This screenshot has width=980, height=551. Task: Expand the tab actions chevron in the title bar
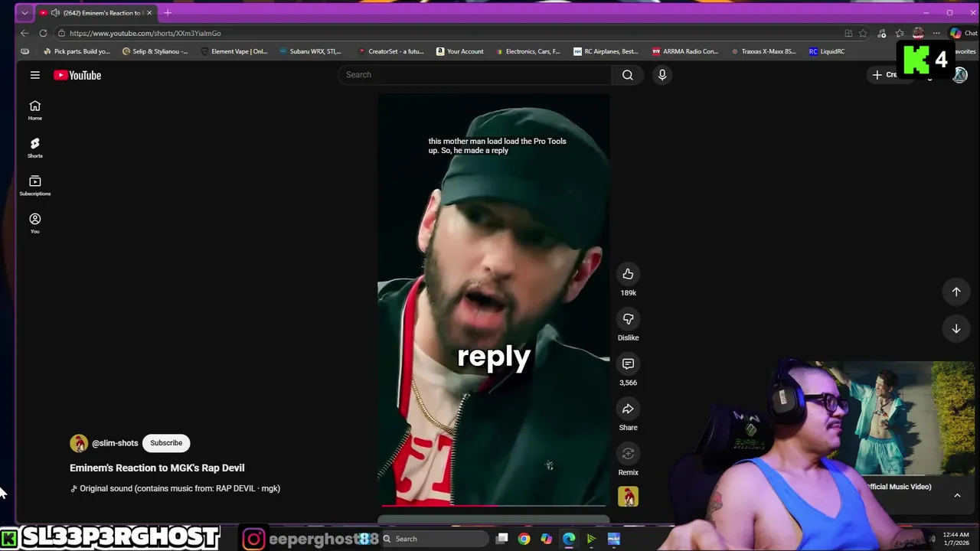(x=24, y=13)
